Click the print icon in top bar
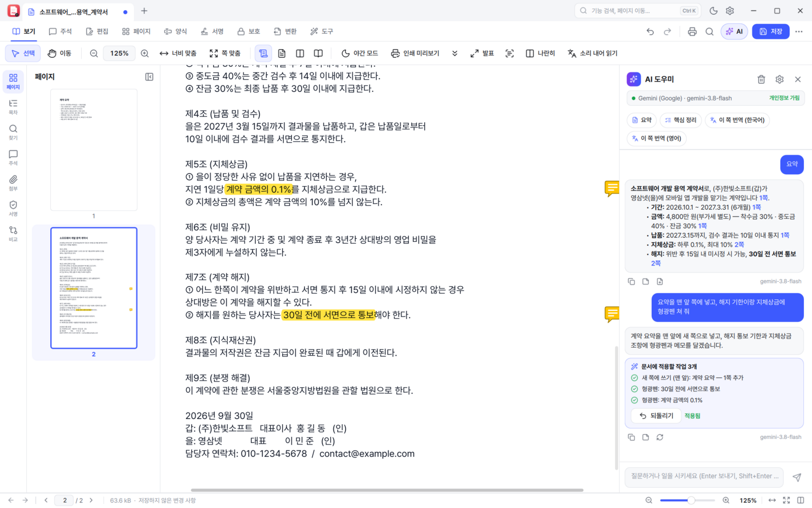 pos(692,31)
